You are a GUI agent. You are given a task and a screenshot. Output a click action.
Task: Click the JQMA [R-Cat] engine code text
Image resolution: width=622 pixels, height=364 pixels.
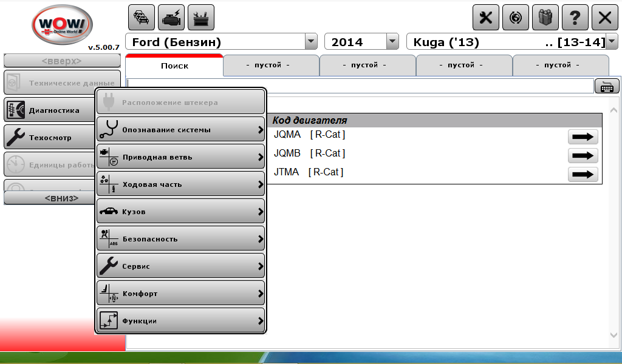point(309,135)
